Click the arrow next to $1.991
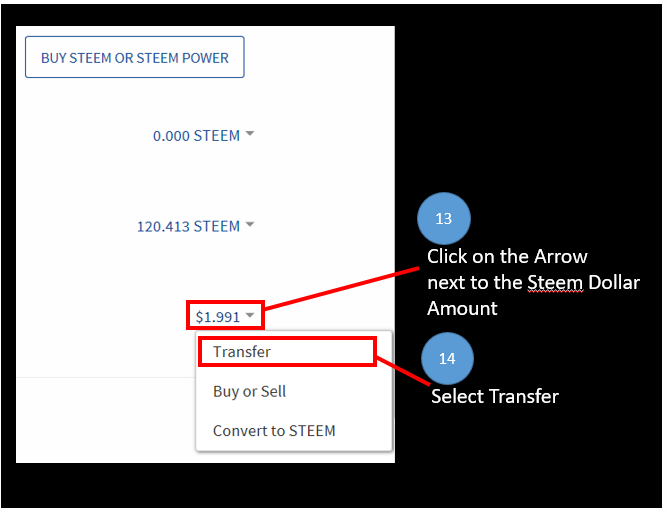Image resolution: width=666 pixels, height=513 pixels. (251, 316)
